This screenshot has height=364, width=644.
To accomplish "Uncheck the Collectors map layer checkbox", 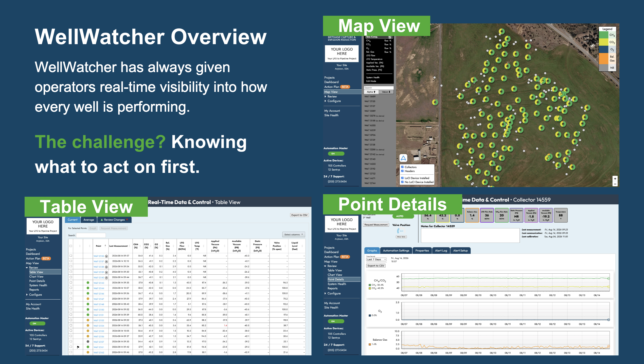I will click(x=402, y=167).
